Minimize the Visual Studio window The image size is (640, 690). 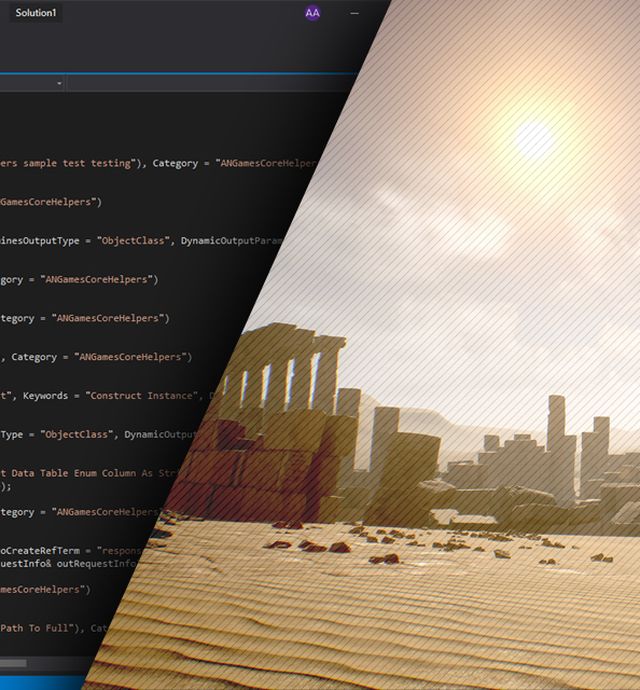(x=354, y=13)
